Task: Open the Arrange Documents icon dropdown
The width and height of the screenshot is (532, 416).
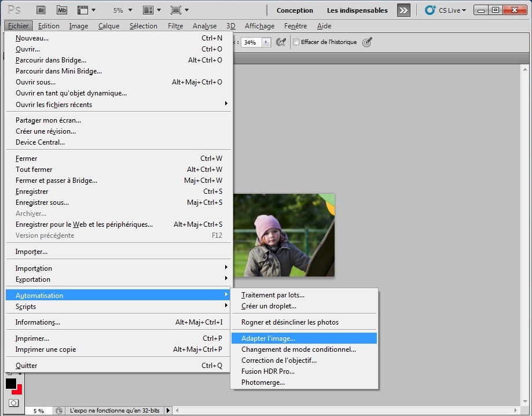Action: (x=152, y=10)
